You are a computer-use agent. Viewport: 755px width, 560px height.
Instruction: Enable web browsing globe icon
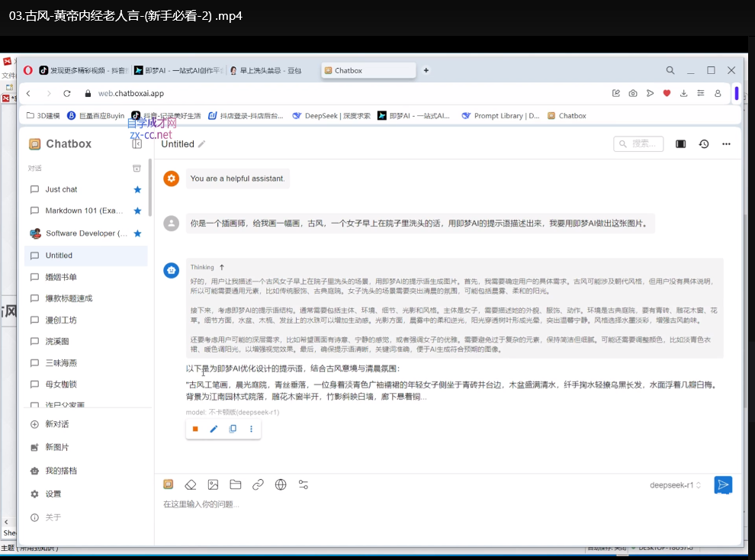281,484
